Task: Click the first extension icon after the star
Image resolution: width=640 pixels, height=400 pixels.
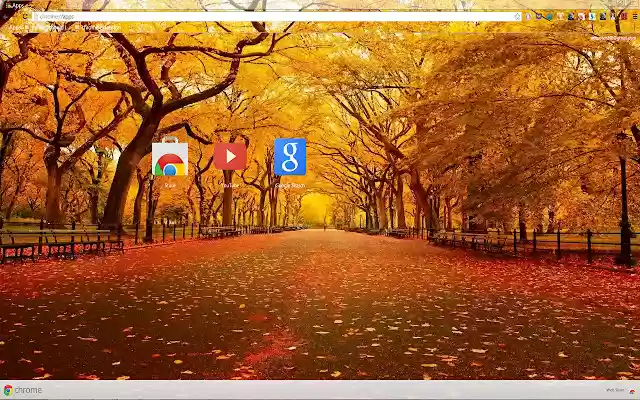Action: [x=528, y=16]
